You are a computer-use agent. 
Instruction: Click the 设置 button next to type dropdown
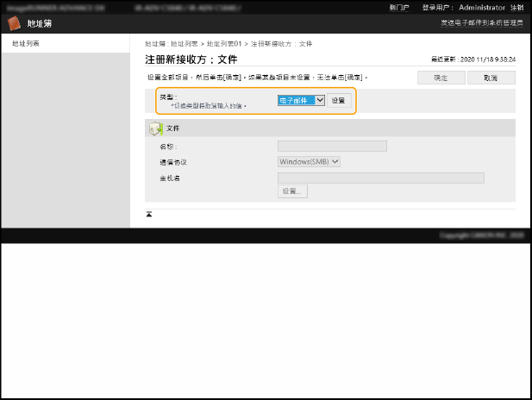coord(339,100)
